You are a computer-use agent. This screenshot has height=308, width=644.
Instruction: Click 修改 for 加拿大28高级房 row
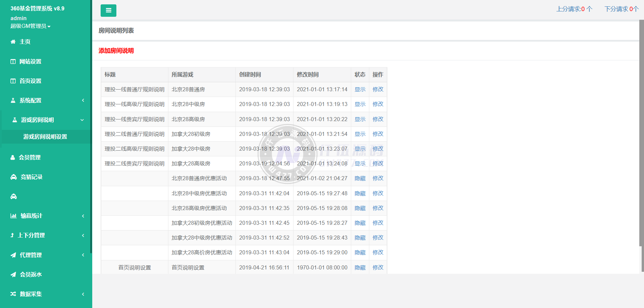(x=378, y=164)
